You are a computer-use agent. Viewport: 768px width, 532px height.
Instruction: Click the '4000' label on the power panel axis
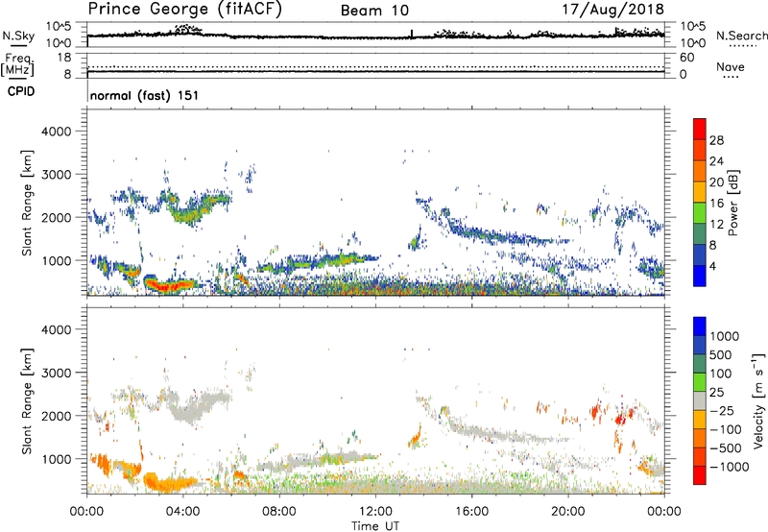(56, 132)
